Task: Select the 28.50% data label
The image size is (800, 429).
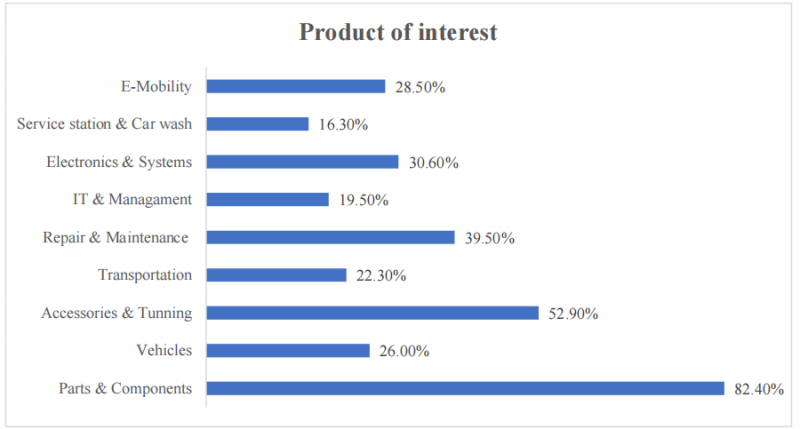Action: point(420,87)
